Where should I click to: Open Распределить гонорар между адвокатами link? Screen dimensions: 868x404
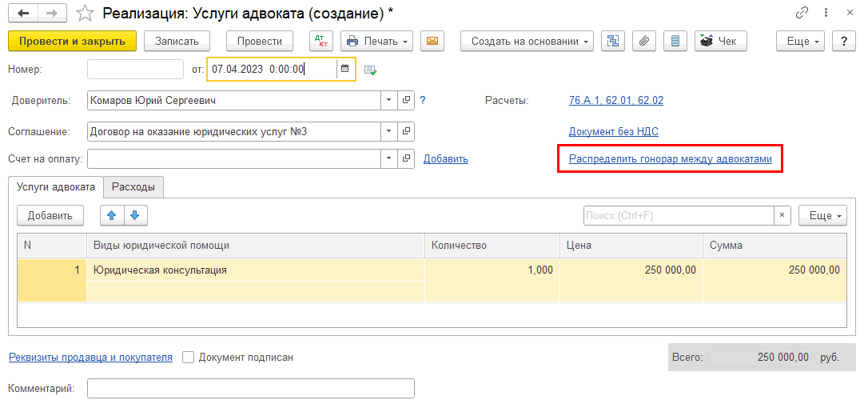[x=670, y=159]
